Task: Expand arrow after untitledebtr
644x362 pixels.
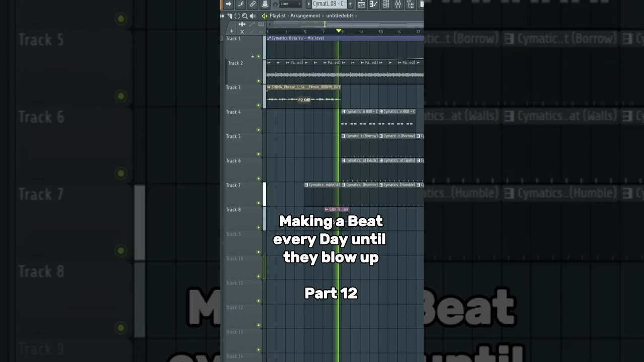Action: [356, 16]
